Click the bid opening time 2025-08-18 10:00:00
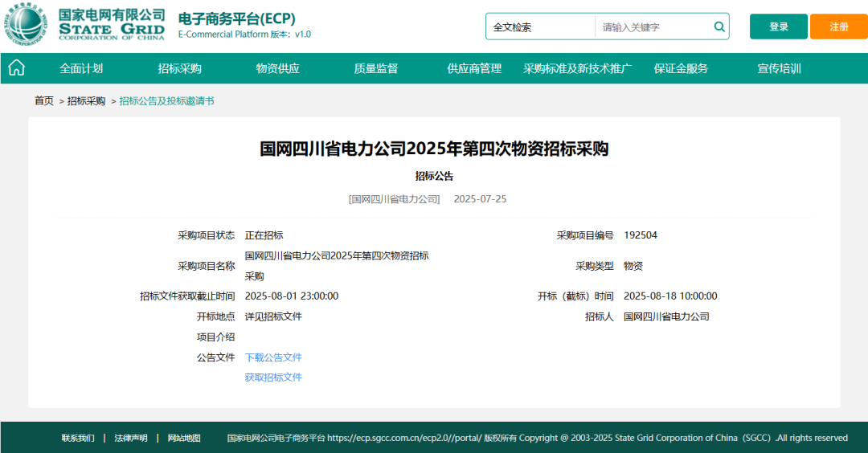Viewport: 868px width, 453px height. (670, 296)
